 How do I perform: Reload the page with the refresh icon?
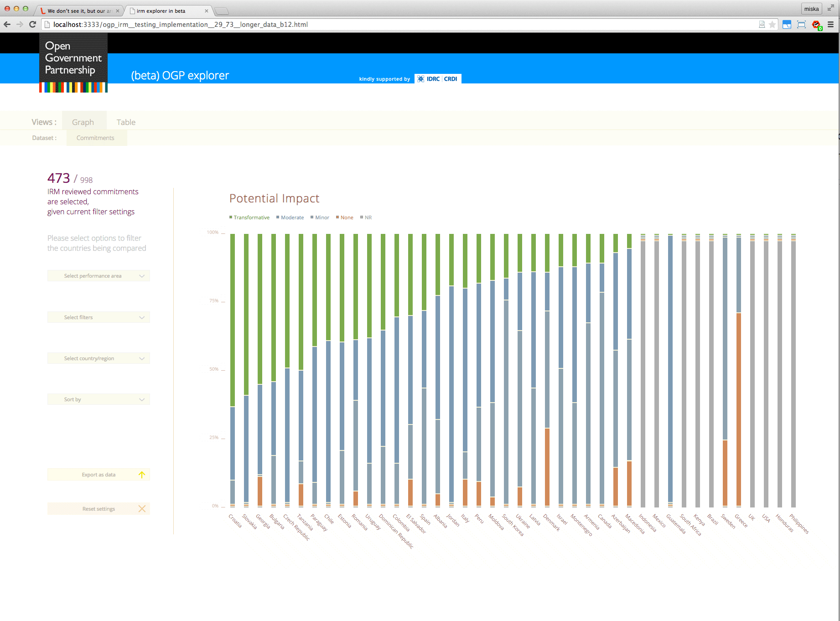[32, 25]
